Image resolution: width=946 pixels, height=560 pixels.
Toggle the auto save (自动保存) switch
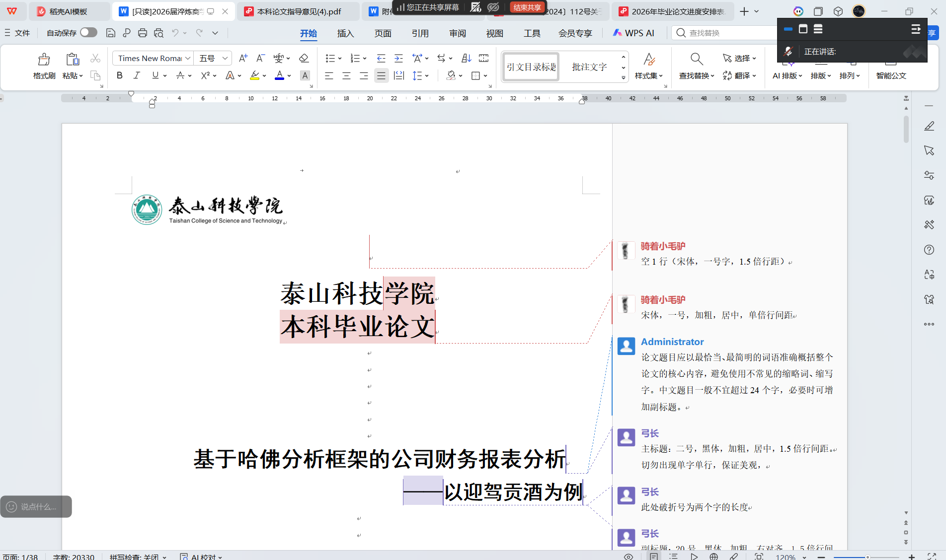(88, 33)
